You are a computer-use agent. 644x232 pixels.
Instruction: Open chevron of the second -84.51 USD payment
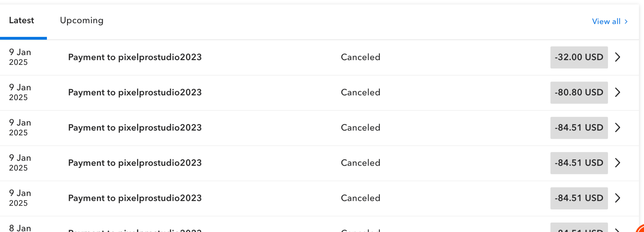pyautogui.click(x=618, y=163)
